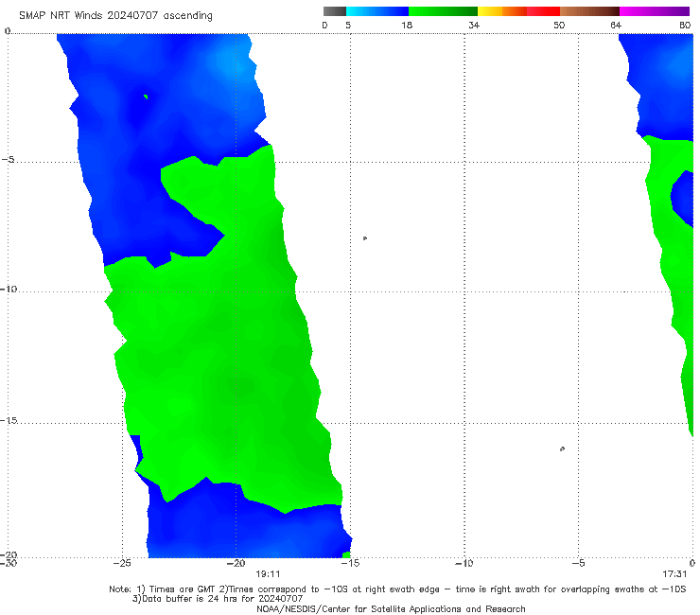Click the gray 0-5 segment of the color bar

pos(335,11)
